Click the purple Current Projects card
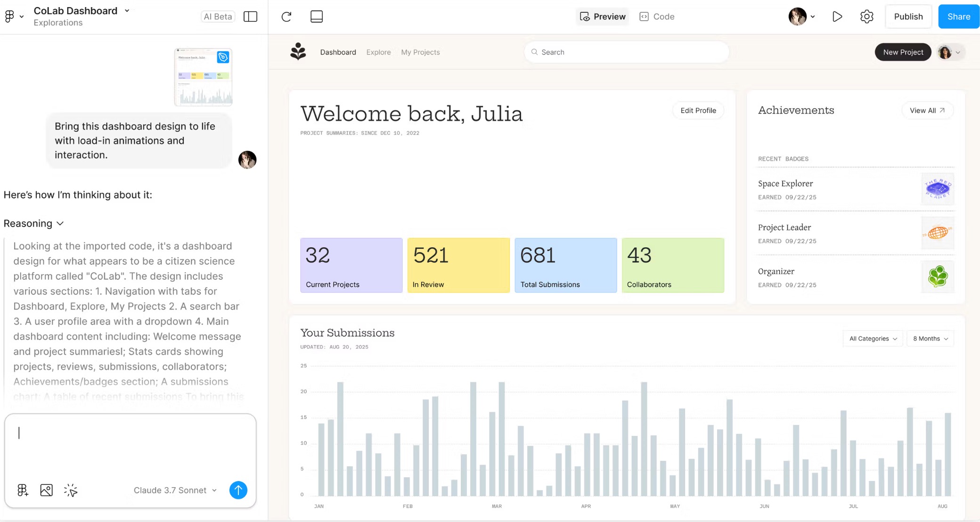 pos(351,265)
